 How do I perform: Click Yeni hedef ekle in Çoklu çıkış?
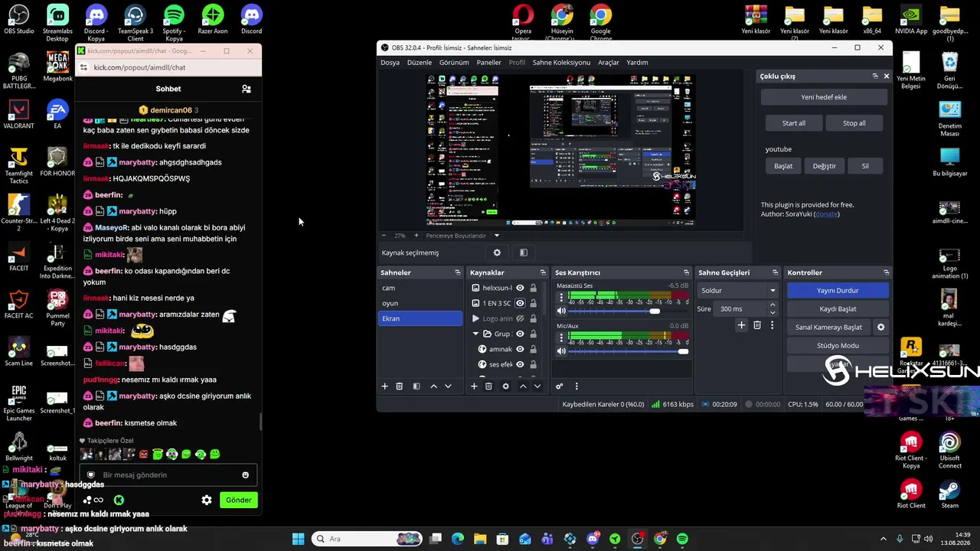(824, 97)
